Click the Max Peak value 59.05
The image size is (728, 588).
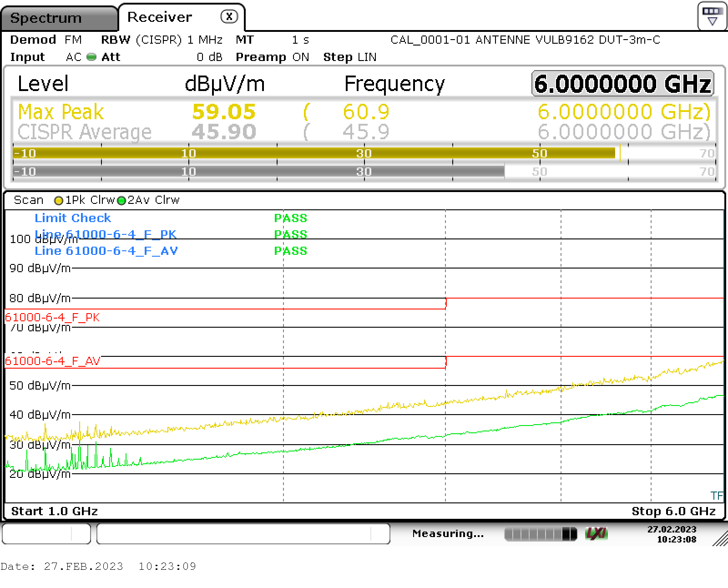[224, 112]
